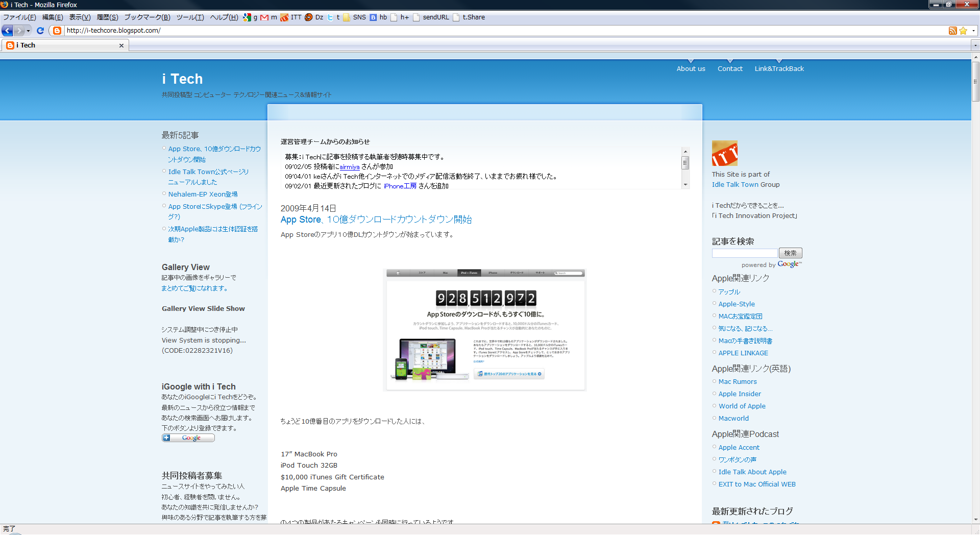Open the Link&TrackBack page link
The height and width of the screenshot is (535, 980).
(779, 69)
